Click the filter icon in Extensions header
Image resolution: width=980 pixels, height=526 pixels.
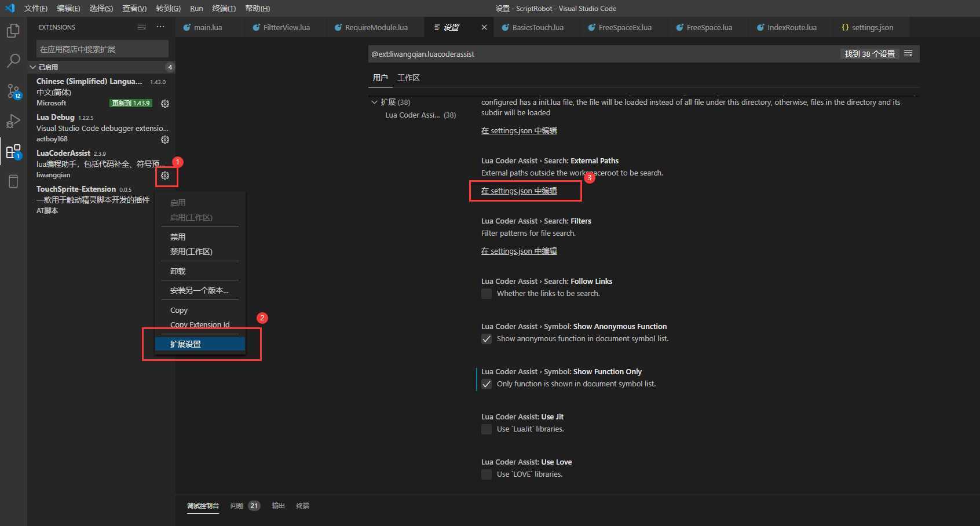[x=142, y=27]
